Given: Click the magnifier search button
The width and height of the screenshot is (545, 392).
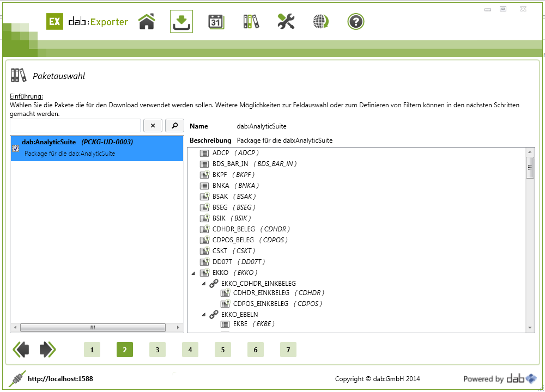Looking at the screenshot, I should click(175, 125).
